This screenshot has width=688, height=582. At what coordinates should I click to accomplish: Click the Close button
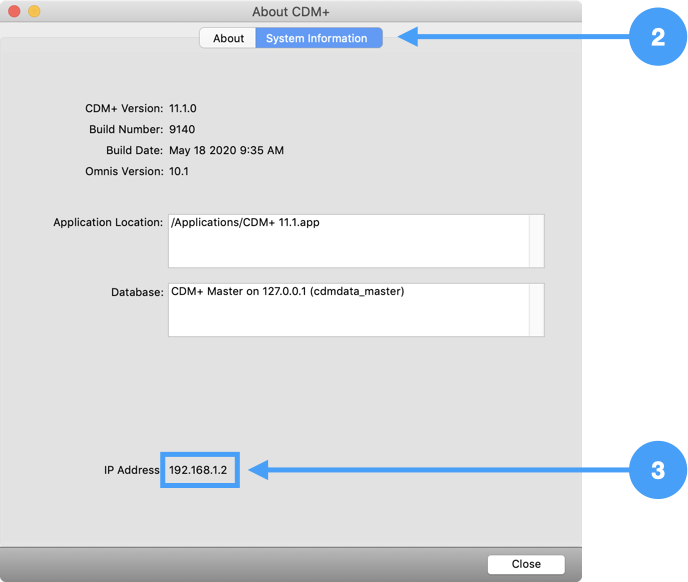pos(526,564)
